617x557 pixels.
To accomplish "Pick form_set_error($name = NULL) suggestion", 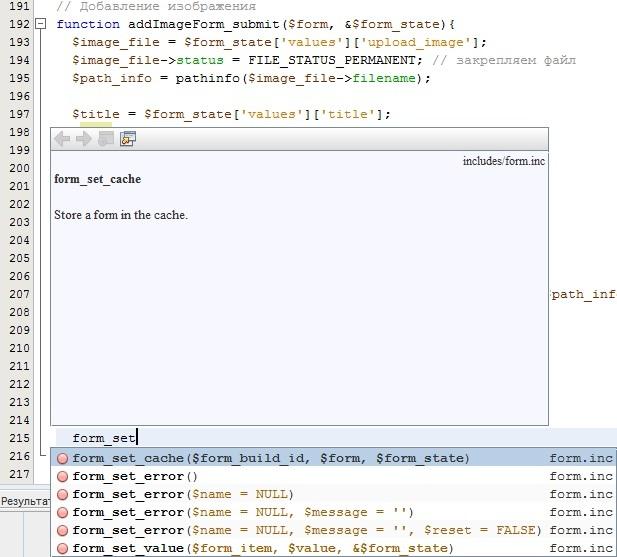I will click(183, 494).
